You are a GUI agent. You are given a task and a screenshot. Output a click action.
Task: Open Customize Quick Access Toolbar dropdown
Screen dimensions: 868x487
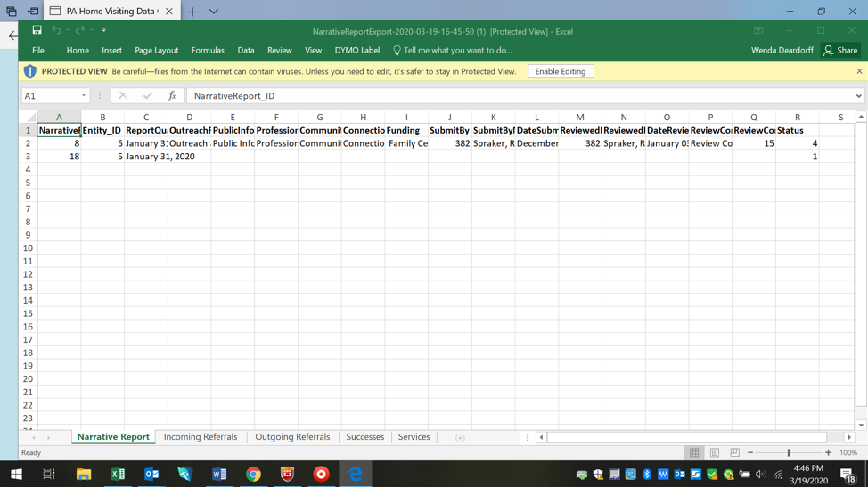(103, 30)
